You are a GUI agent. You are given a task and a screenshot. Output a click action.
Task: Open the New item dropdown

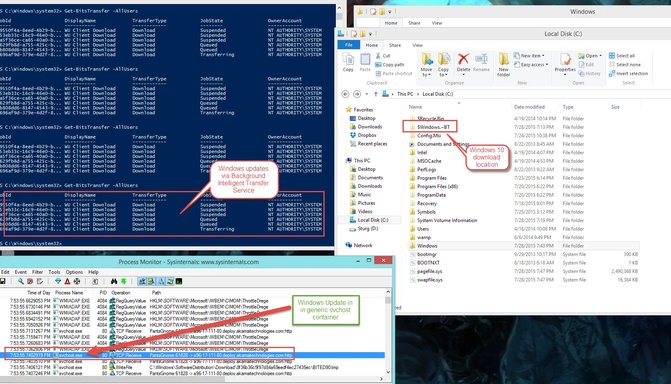pyautogui.click(x=529, y=56)
